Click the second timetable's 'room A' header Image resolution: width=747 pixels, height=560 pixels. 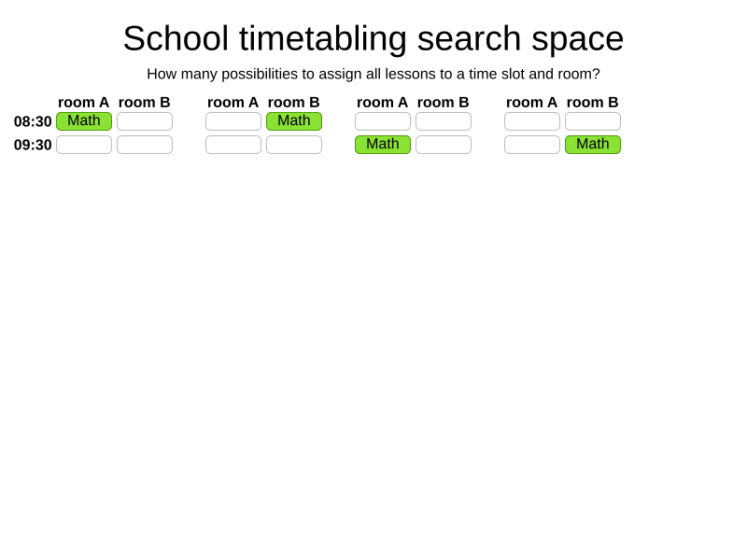point(233,103)
